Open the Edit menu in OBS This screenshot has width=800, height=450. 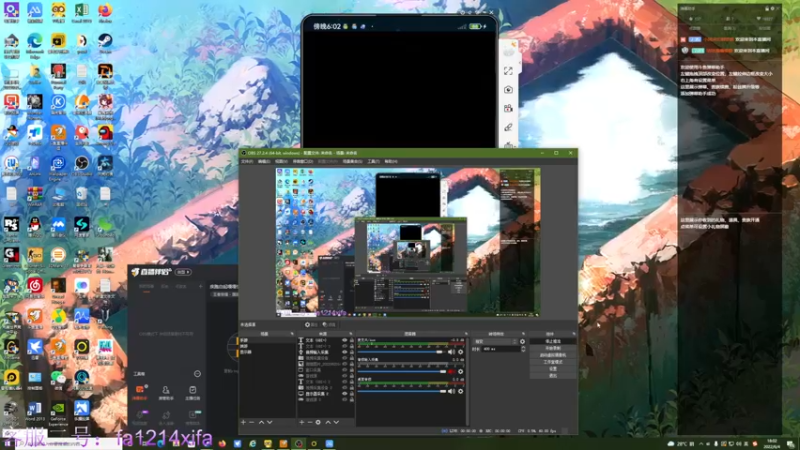(264, 161)
